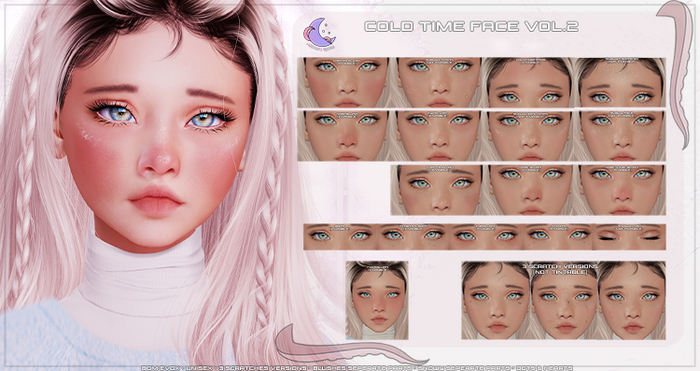Choose the rightmost scratch version face
Screen dimensions: 700x371
(631, 300)
